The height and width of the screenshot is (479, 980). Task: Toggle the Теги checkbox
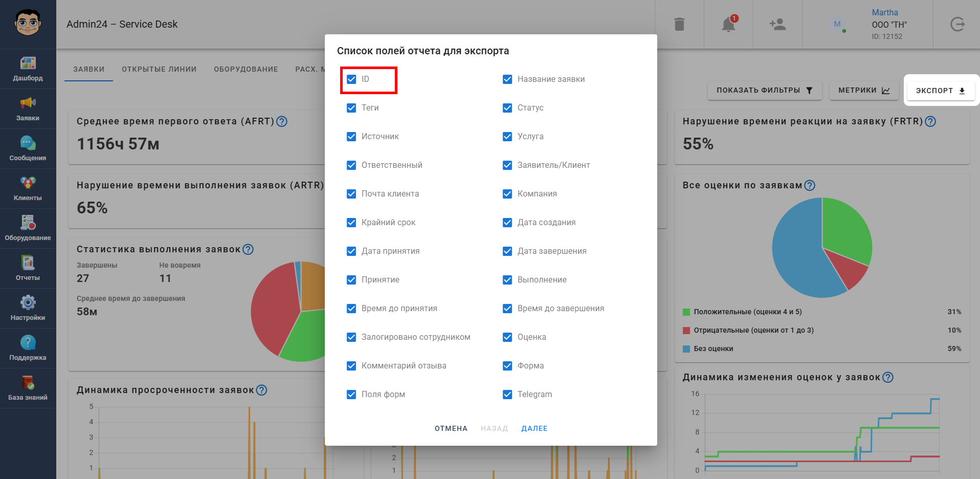[x=351, y=108]
